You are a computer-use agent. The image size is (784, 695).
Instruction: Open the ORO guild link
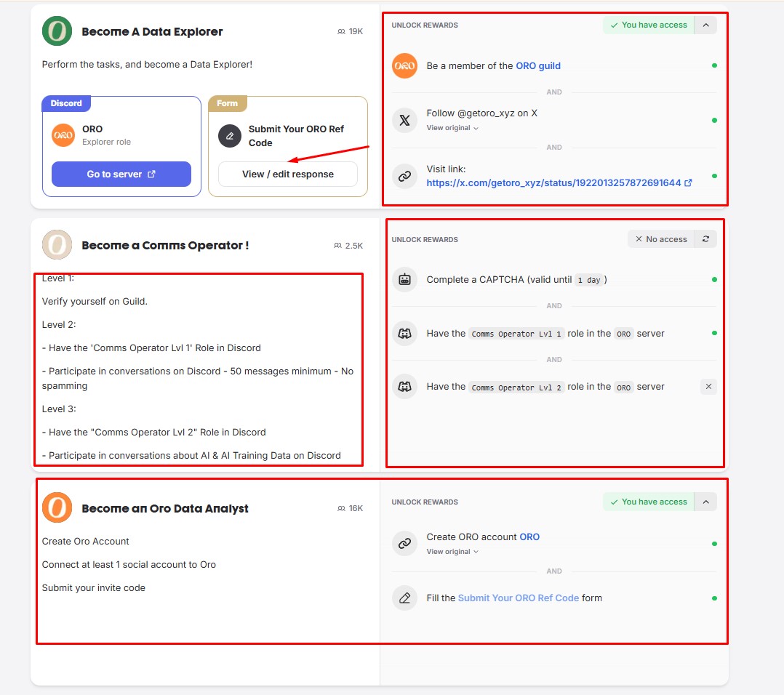(538, 65)
